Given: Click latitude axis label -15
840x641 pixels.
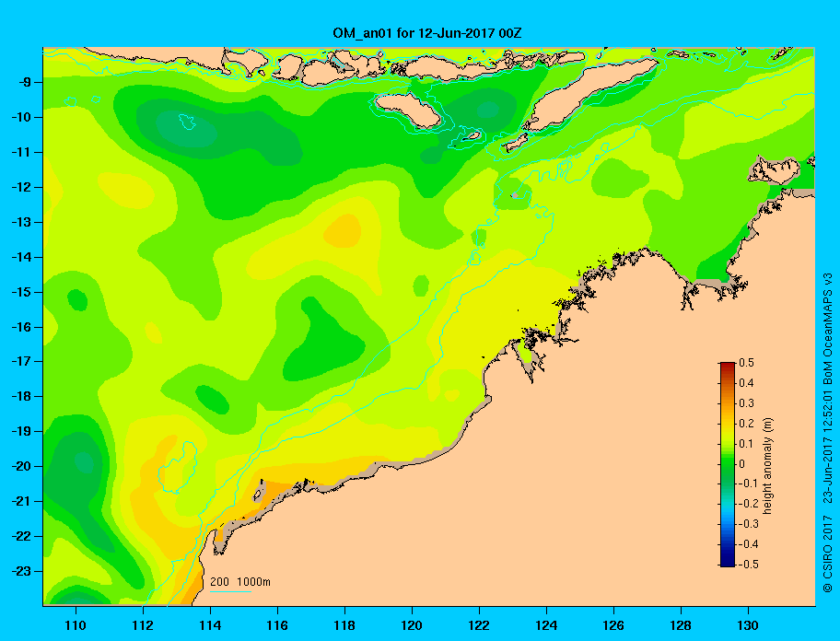Looking at the screenshot, I should [21, 292].
